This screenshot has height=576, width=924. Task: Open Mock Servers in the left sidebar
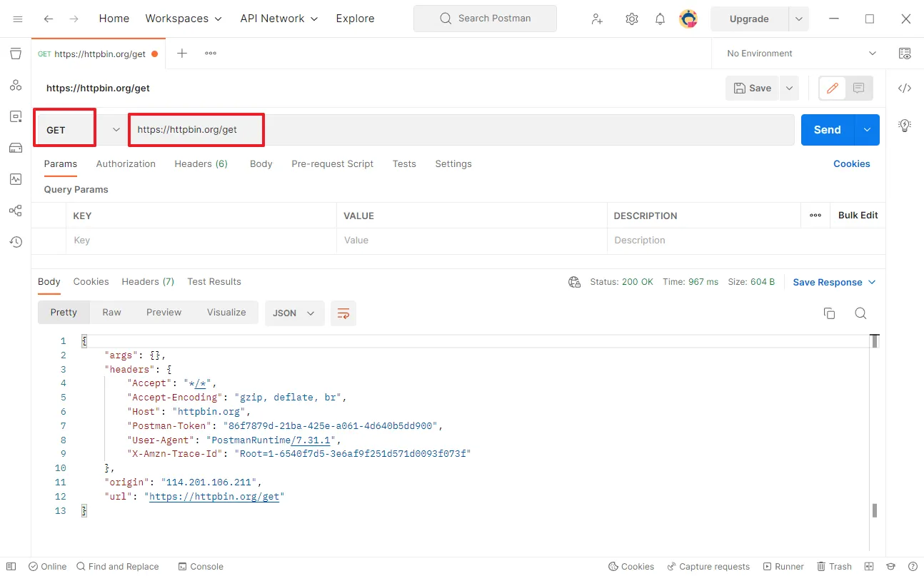[x=16, y=148]
